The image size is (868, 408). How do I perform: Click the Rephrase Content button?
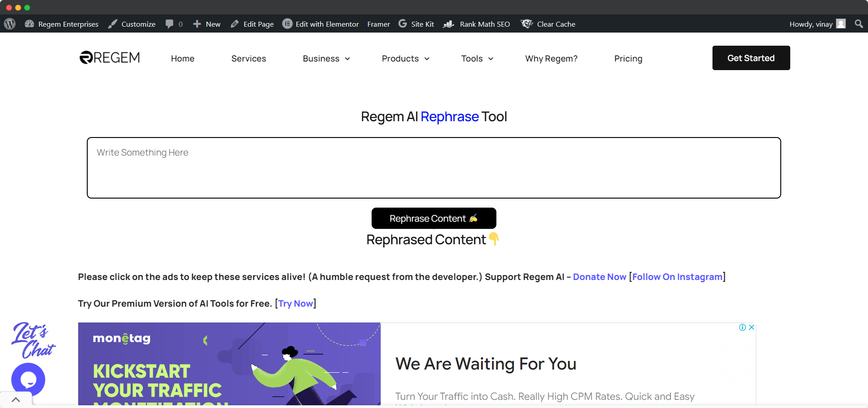pyautogui.click(x=434, y=218)
